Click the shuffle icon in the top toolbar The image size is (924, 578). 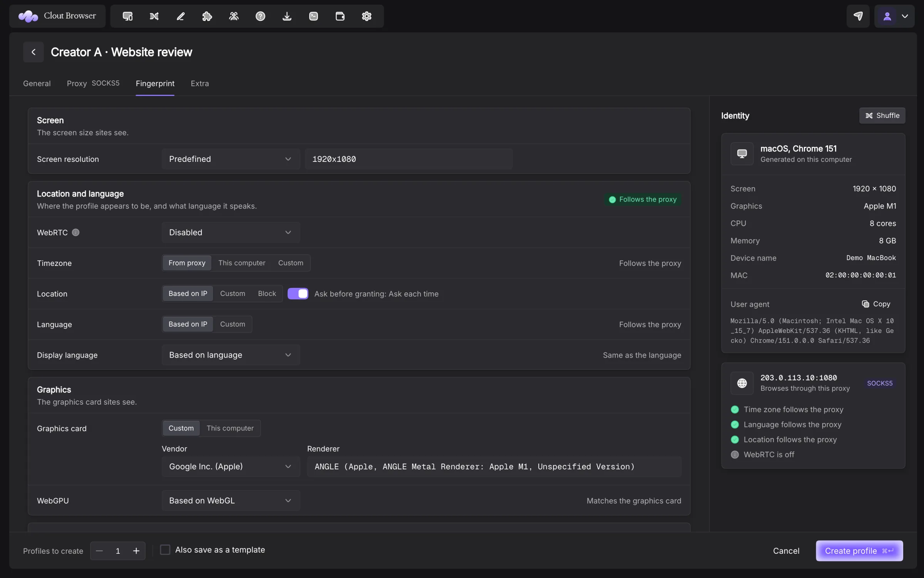coord(154,16)
